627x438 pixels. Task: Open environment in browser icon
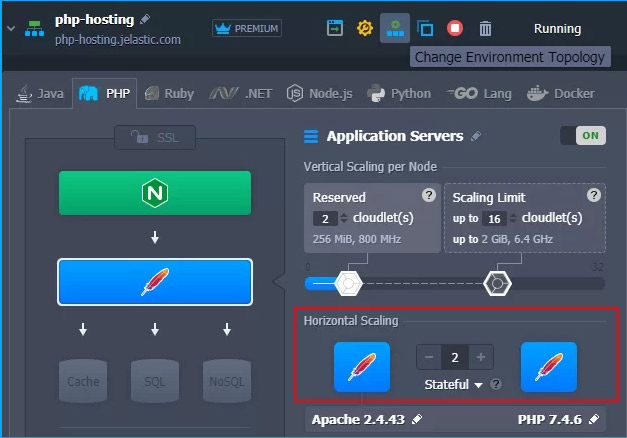(x=335, y=28)
